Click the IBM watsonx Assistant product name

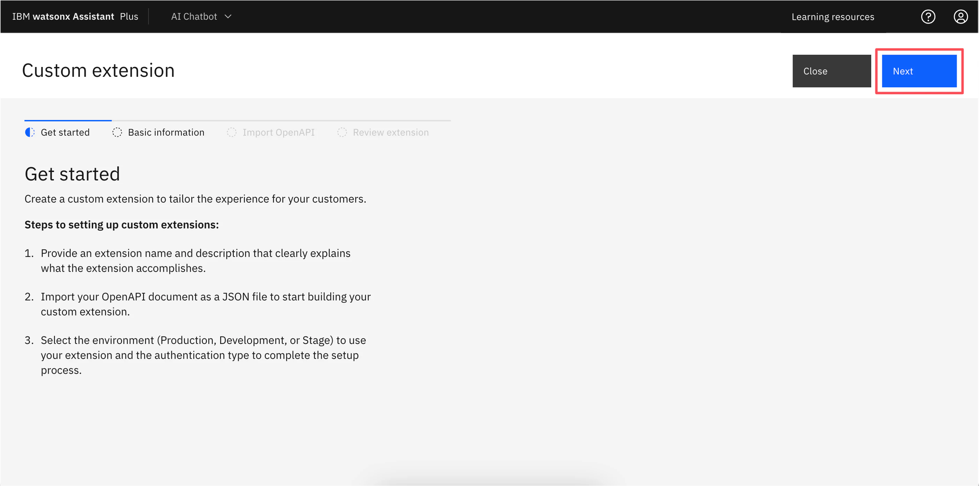coord(63,17)
